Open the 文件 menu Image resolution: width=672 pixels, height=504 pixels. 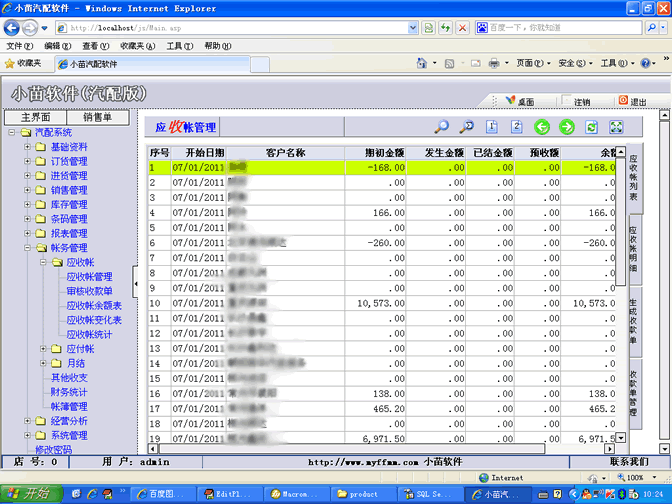pos(20,46)
